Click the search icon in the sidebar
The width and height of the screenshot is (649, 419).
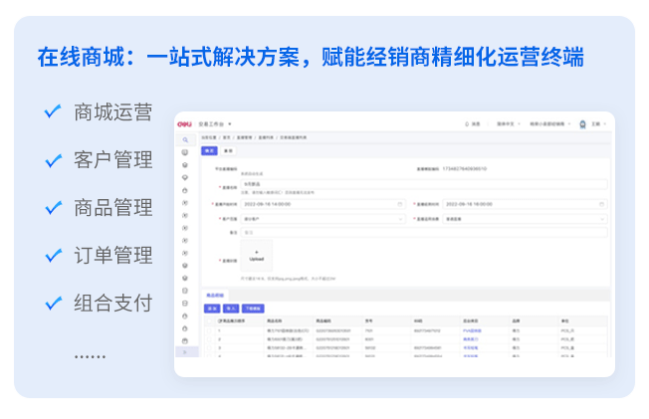(x=185, y=140)
